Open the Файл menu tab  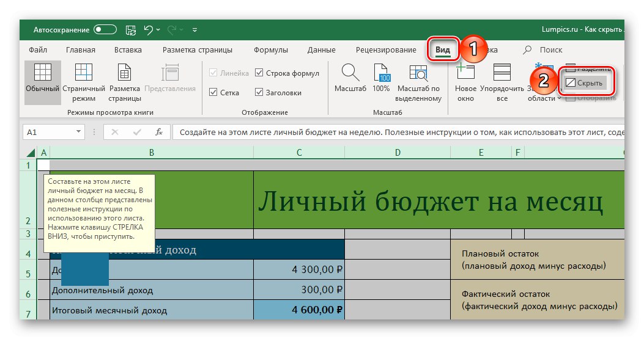click(x=38, y=49)
